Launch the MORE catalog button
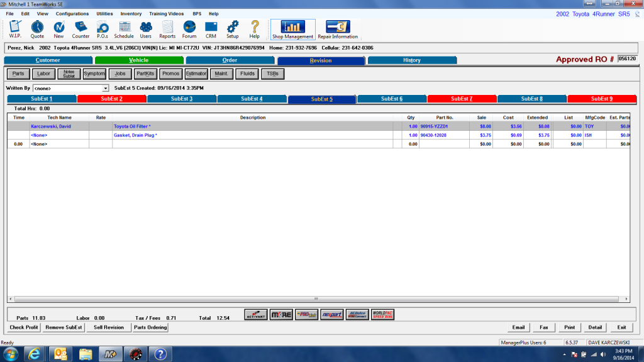The image size is (644, 362). (281, 315)
